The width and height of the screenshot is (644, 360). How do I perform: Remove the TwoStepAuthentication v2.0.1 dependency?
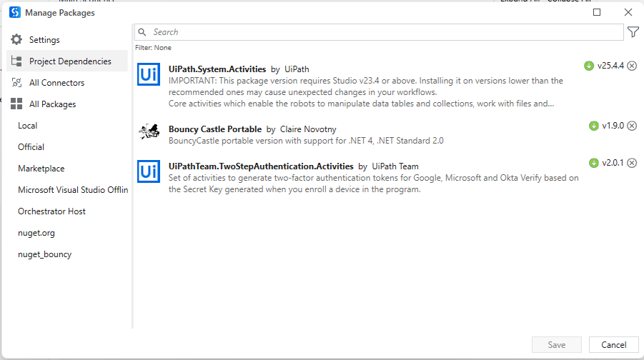coord(632,163)
